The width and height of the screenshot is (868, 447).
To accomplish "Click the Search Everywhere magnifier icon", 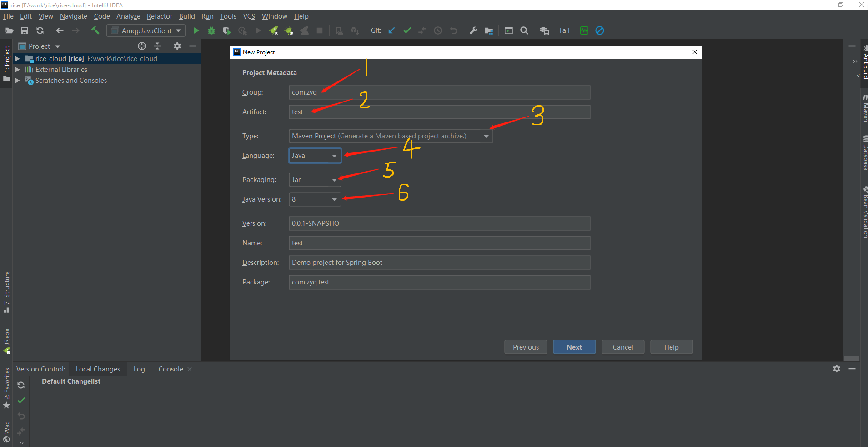I will 524,30.
